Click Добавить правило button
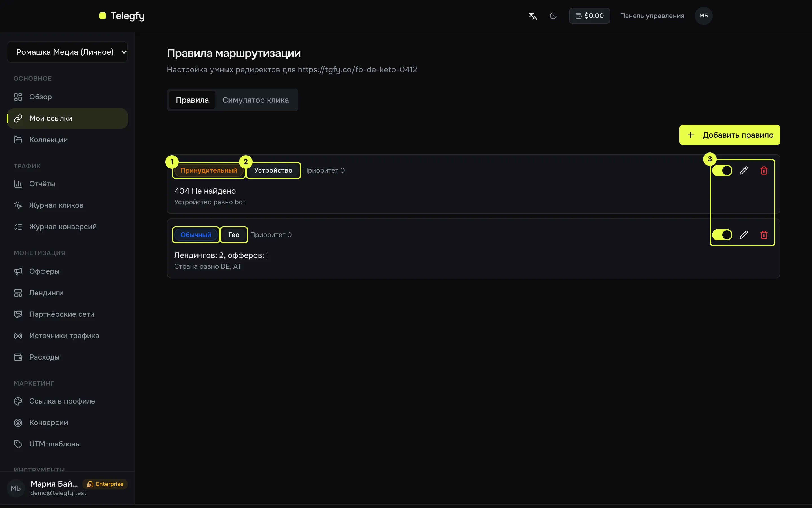 (729, 135)
